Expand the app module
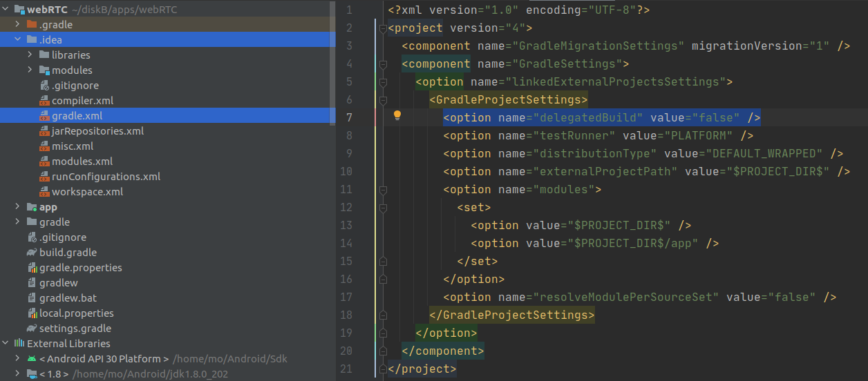This screenshot has width=868, height=381. [18, 207]
